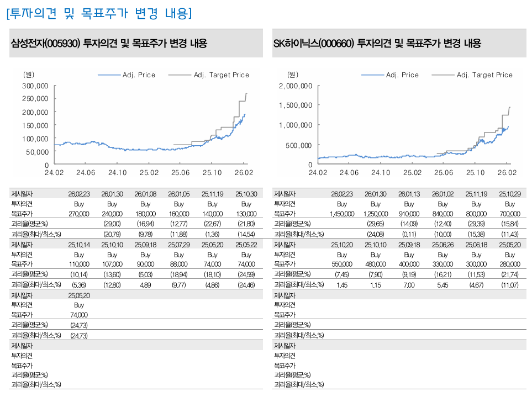Click the 1,250,000 target price cell

coord(376,214)
